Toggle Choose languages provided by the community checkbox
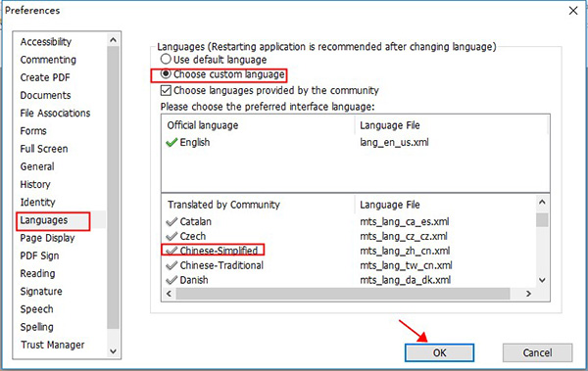The image size is (588, 371). pyautogui.click(x=166, y=91)
